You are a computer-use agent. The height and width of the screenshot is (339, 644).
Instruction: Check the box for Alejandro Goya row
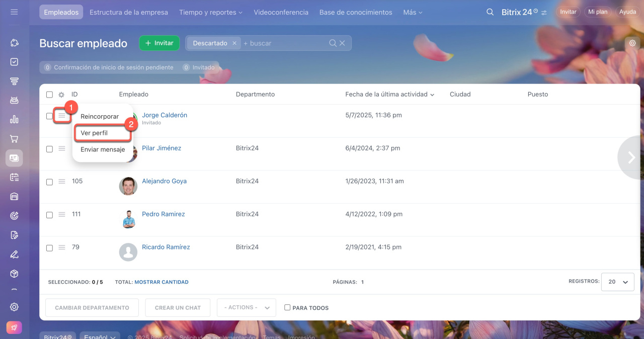pos(49,182)
